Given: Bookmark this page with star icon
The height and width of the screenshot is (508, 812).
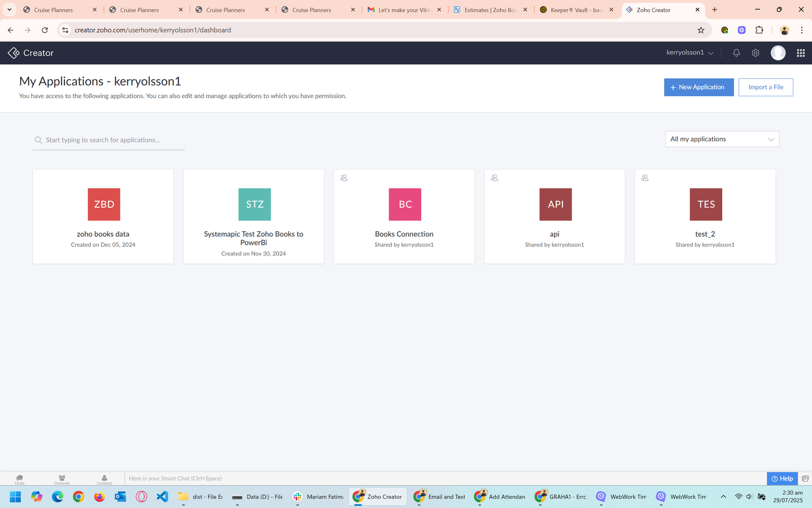Looking at the screenshot, I should tap(701, 30).
